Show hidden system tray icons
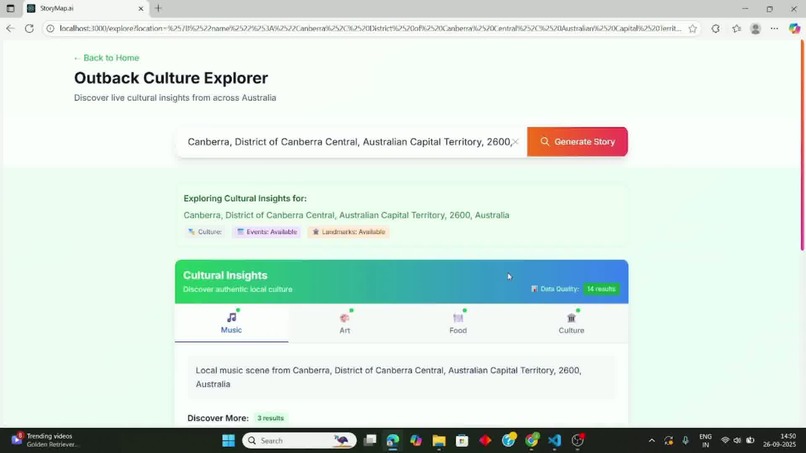The width and height of the screenshot is (806, 453). (651, 441)
